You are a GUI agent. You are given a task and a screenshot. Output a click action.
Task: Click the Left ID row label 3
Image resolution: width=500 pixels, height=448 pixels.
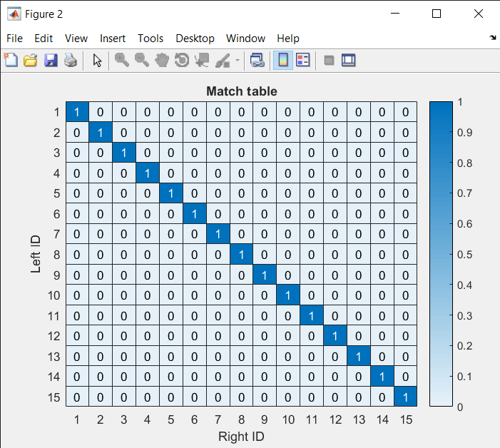coord(57,153)
